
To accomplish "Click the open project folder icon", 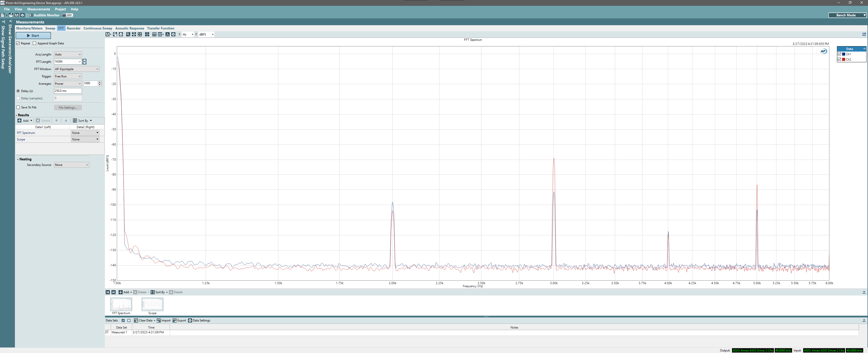I will click(11, 15).
